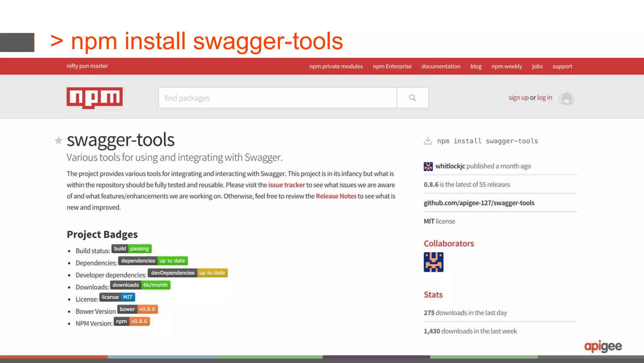
Task: Open npm Enterprise menu item
Action: 392,66
